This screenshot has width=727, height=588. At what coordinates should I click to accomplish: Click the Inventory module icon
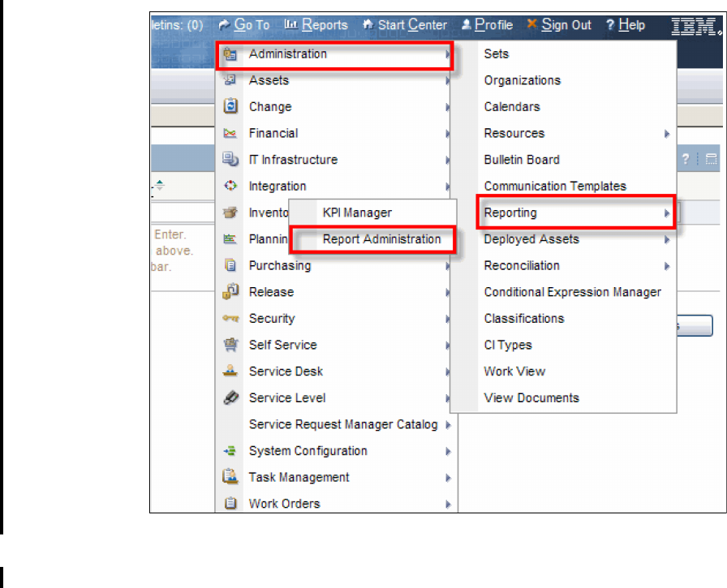pyautogui.click(x=230, y=212)
